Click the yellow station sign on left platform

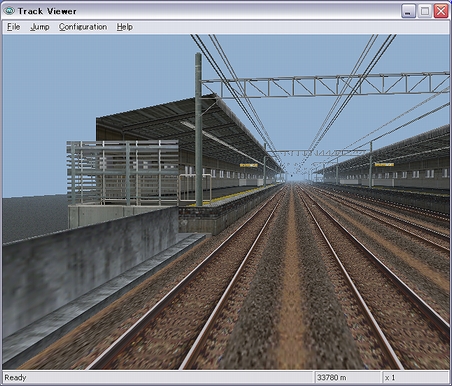249,165
